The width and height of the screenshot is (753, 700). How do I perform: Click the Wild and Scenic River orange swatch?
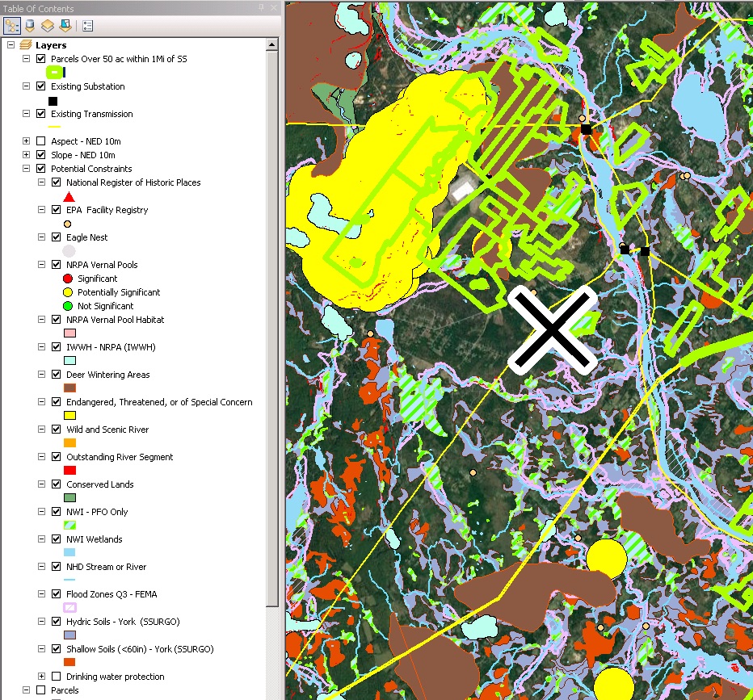69,442
